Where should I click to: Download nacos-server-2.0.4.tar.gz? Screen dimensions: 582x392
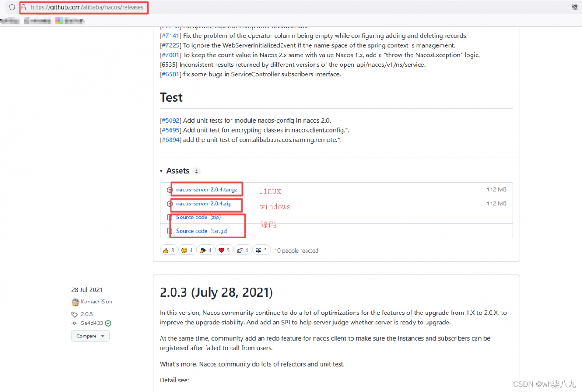pos(207,189)
